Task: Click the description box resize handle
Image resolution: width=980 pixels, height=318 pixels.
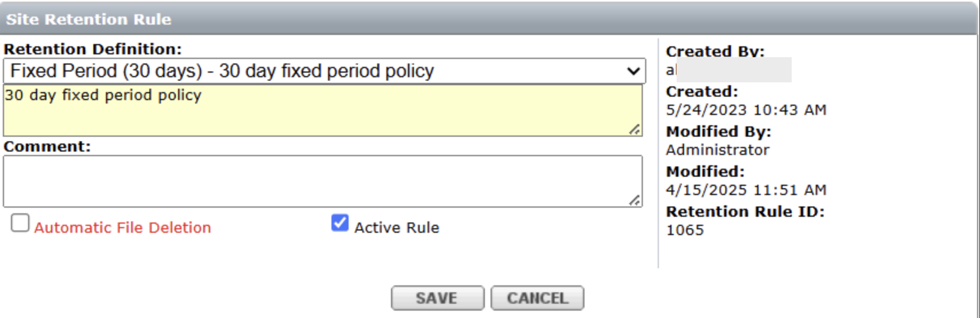Action: [635, 130]
